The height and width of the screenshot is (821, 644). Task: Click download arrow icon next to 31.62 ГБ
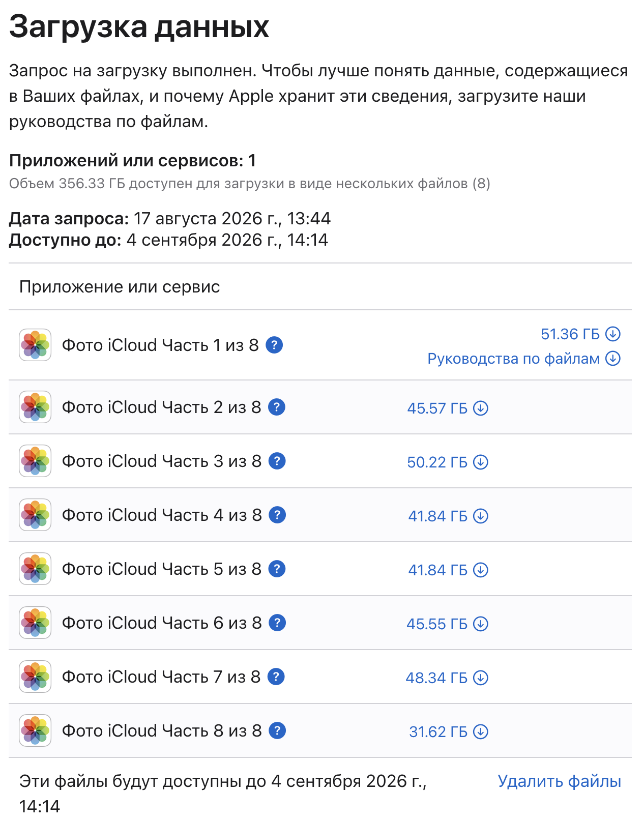(x=481, y=731)
